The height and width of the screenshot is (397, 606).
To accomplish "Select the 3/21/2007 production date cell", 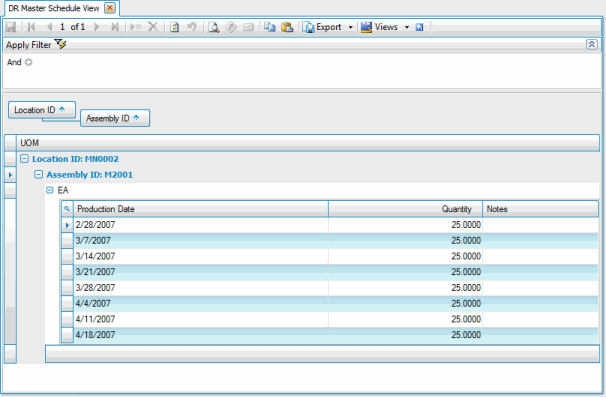I will (201, 272).
